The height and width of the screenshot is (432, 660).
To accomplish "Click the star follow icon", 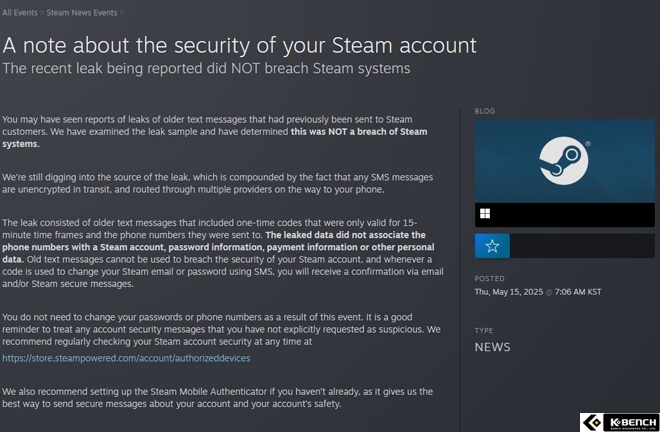I will point(492,246).
